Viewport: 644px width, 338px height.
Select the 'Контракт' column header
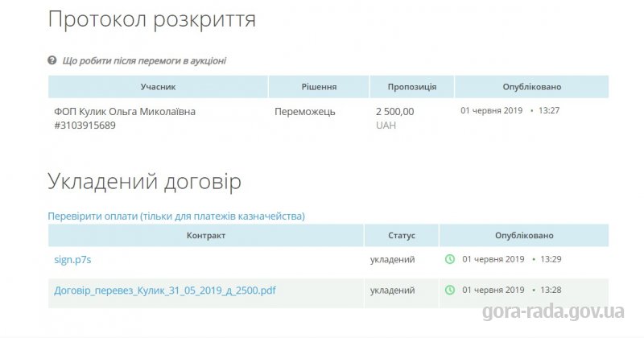click(206, 235)
